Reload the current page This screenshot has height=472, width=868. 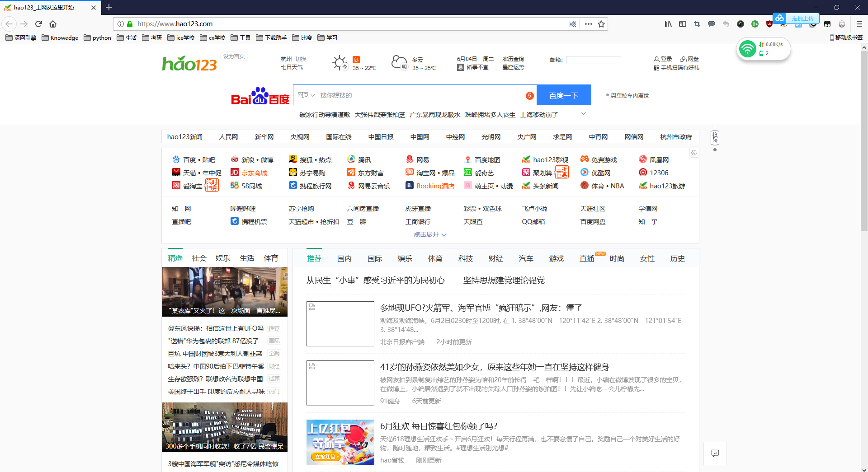point(39,24)
